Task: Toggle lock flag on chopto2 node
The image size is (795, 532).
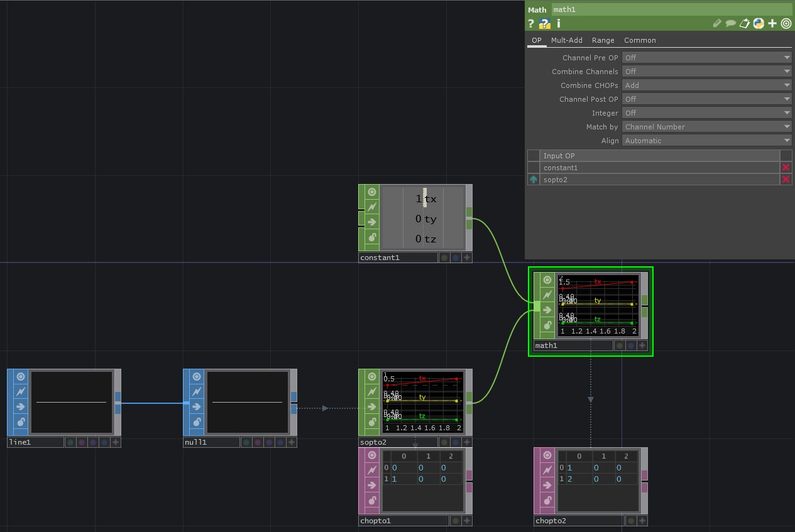Action: pos(547,501)
